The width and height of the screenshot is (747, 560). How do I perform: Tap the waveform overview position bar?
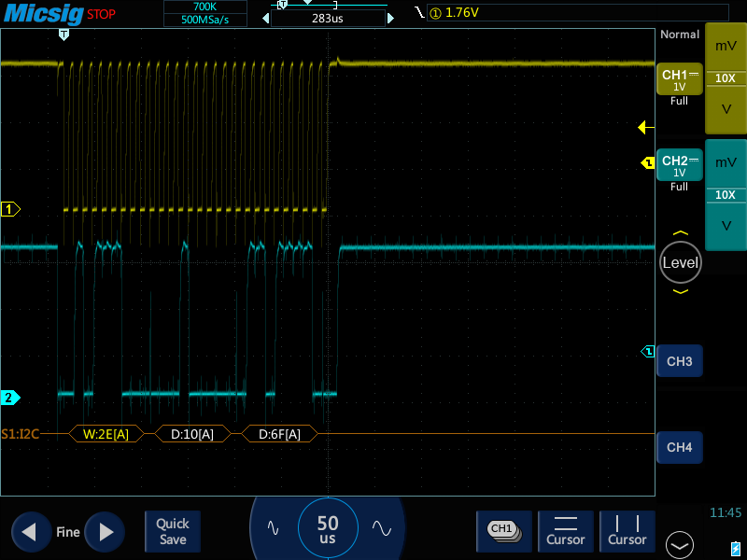[x=329, y=5]
